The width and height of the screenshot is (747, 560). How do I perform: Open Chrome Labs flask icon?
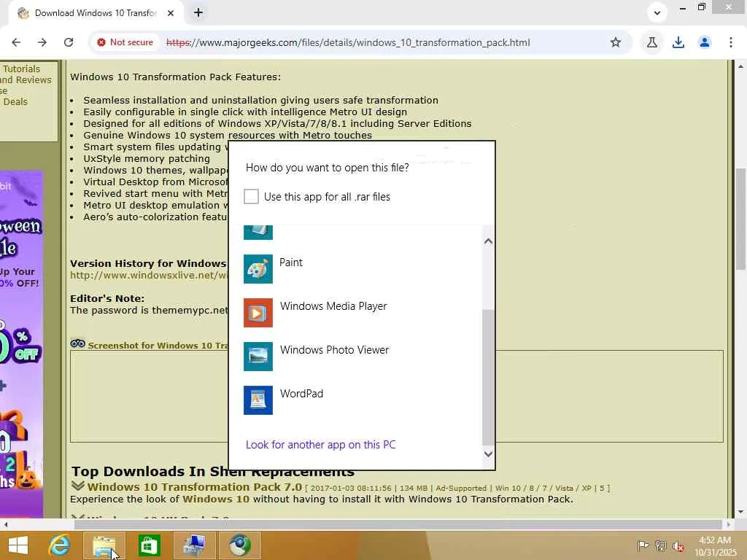pos(651,42)
